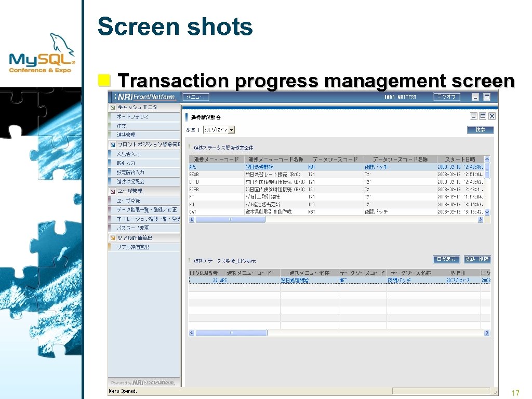The image size is (532, 399).
Task: Click the right arrow of the horizontal scrollbar
Action: tap(481, 220)
